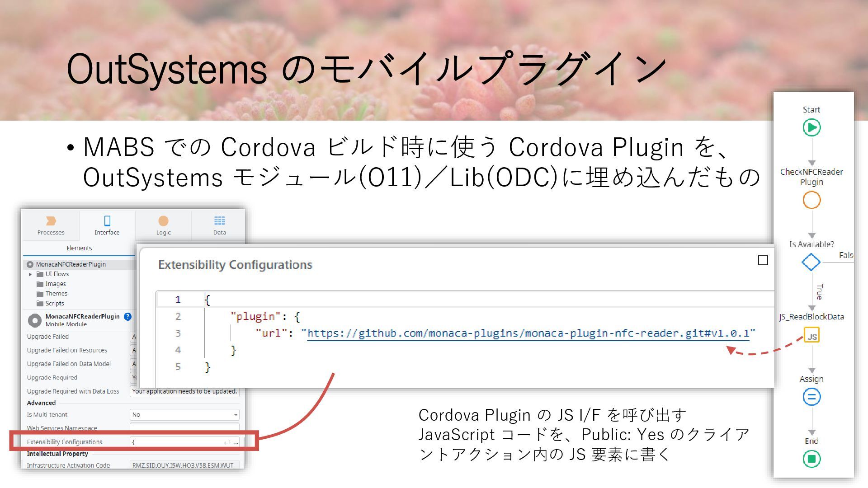Select the CheckNFCReaderPlugin action node

811,200
